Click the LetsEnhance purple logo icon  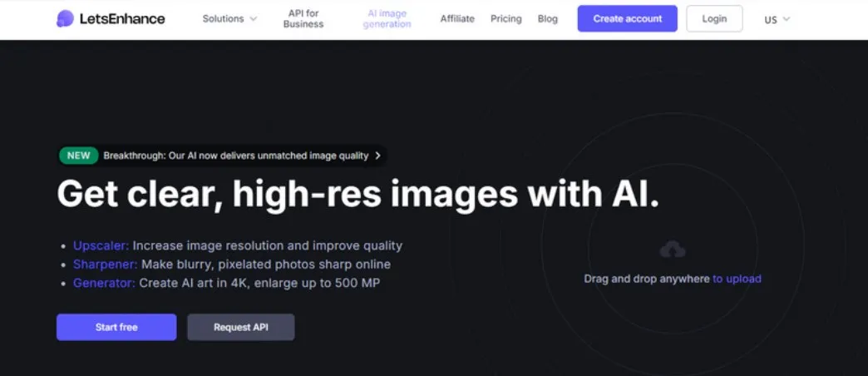point(65,19)
